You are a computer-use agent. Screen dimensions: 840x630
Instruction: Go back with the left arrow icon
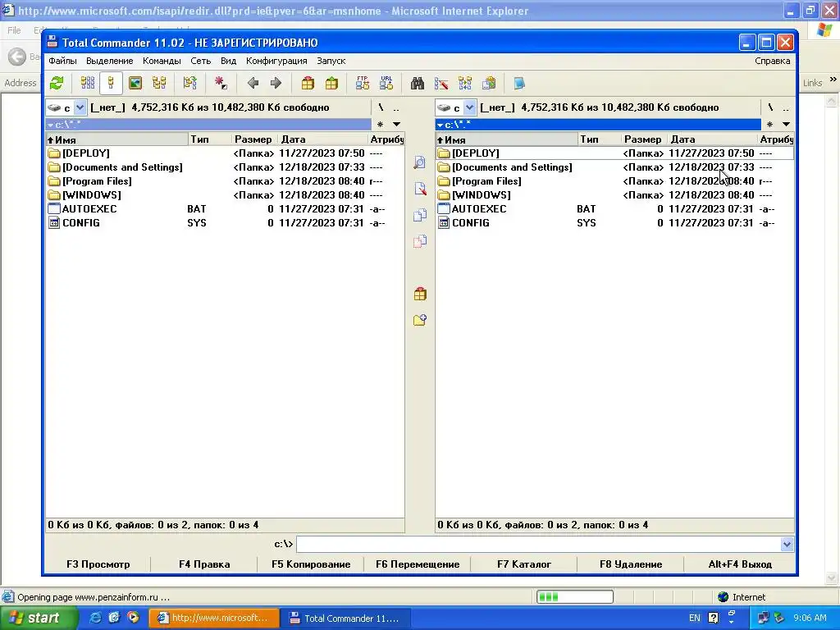[x=253, y=83]
